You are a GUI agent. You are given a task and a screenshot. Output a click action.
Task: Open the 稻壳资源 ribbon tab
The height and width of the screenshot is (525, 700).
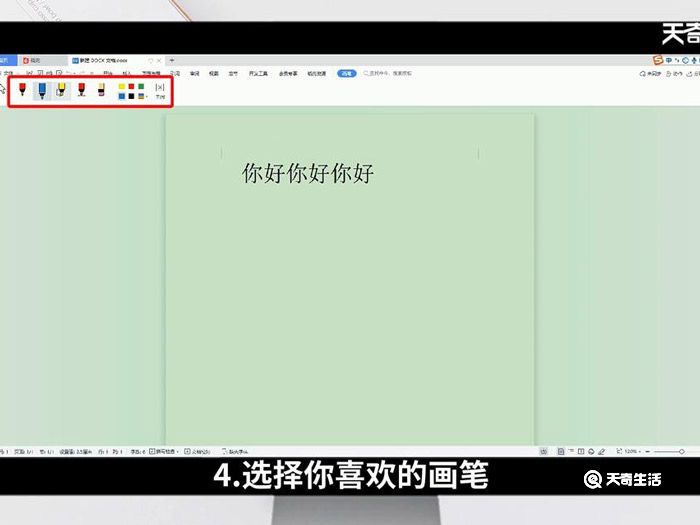point(317,74)
